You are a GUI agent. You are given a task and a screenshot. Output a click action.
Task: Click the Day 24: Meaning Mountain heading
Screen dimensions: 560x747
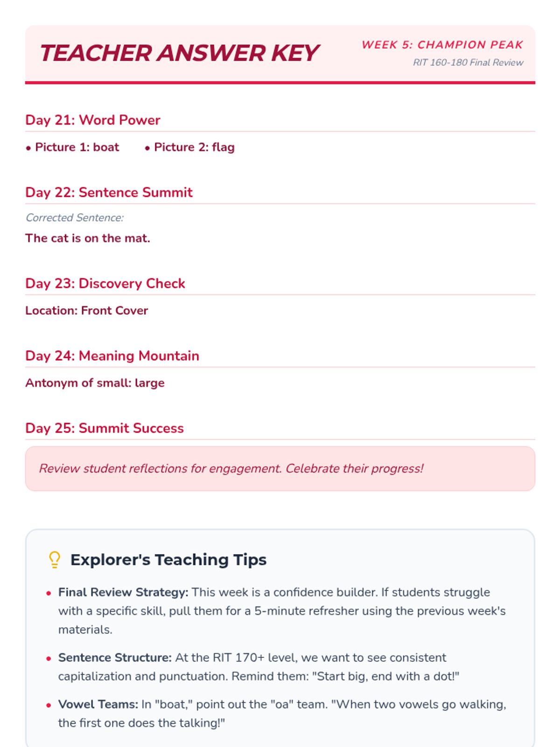click(x=112, y=356)
